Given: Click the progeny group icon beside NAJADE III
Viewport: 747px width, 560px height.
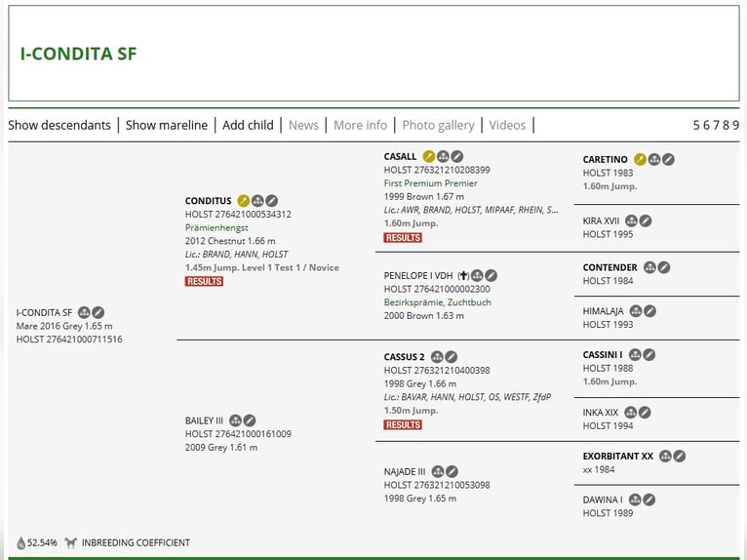Looking at the screenshot, I should (x=438, y=471).
